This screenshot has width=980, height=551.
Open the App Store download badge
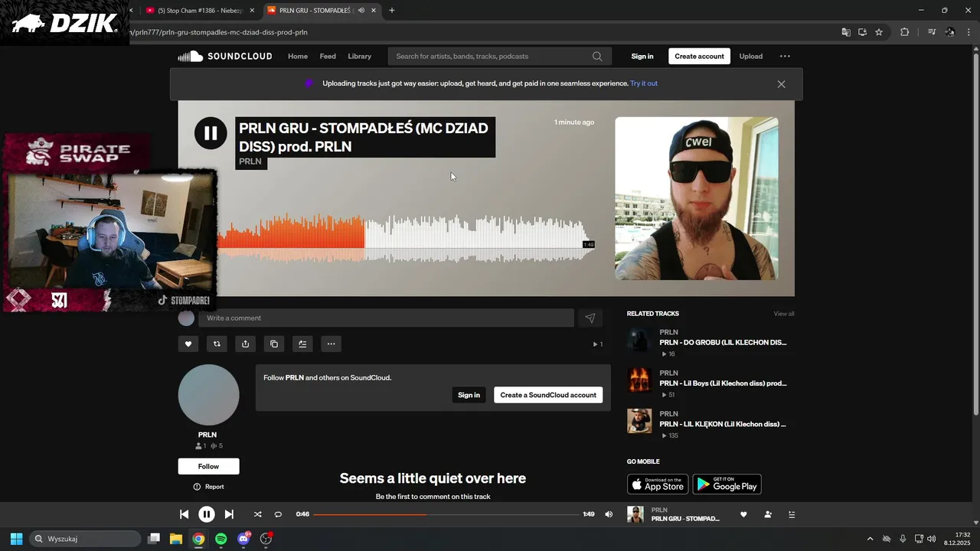(658, 484)
